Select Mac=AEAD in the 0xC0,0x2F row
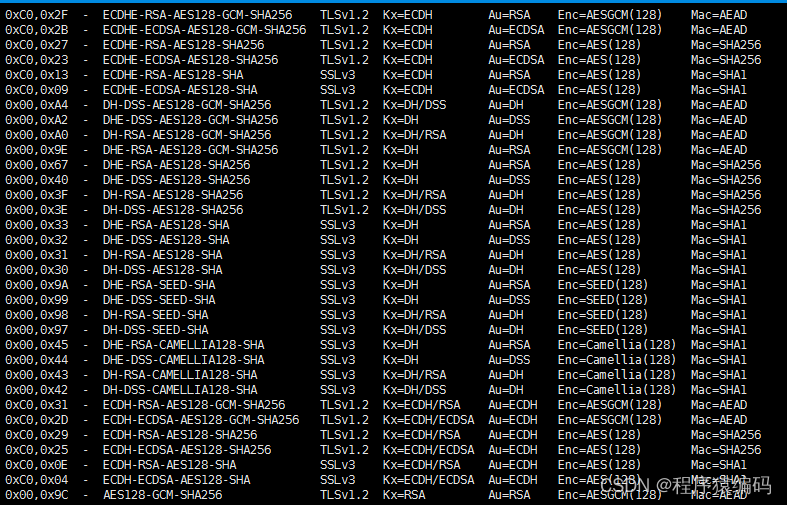Viewport: 787px width, 505px height. [719, 15]
